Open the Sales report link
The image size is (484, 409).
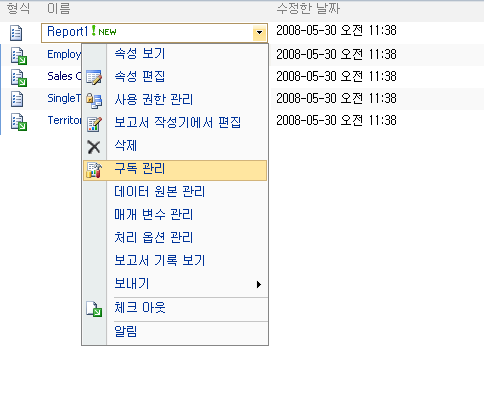[x=64, y=76]
